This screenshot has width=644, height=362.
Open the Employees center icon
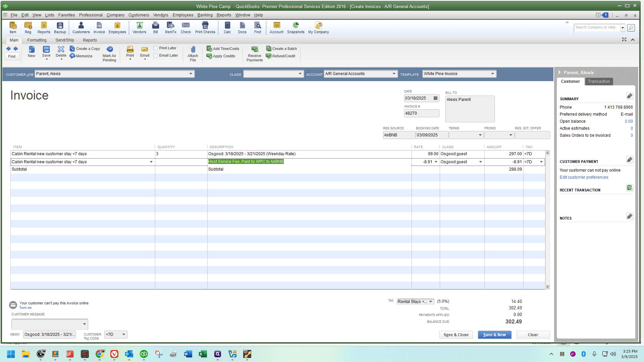[x=117, y=27]
